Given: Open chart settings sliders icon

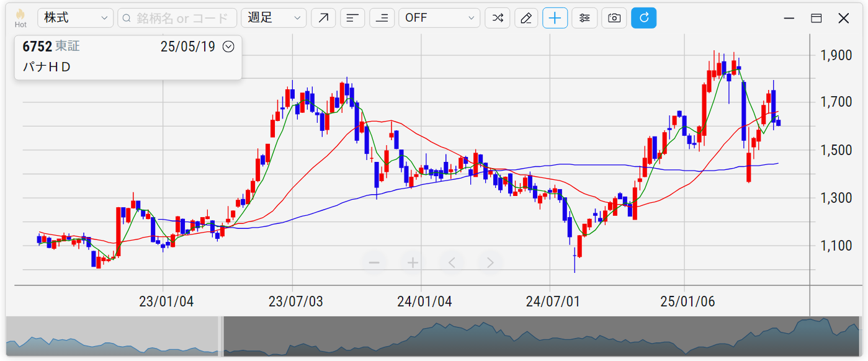Looking at the screenshot, I should pos(584,18).
